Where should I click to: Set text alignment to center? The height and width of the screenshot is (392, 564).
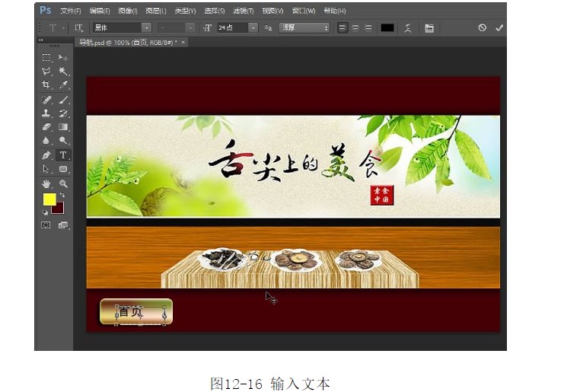(355, 27)
